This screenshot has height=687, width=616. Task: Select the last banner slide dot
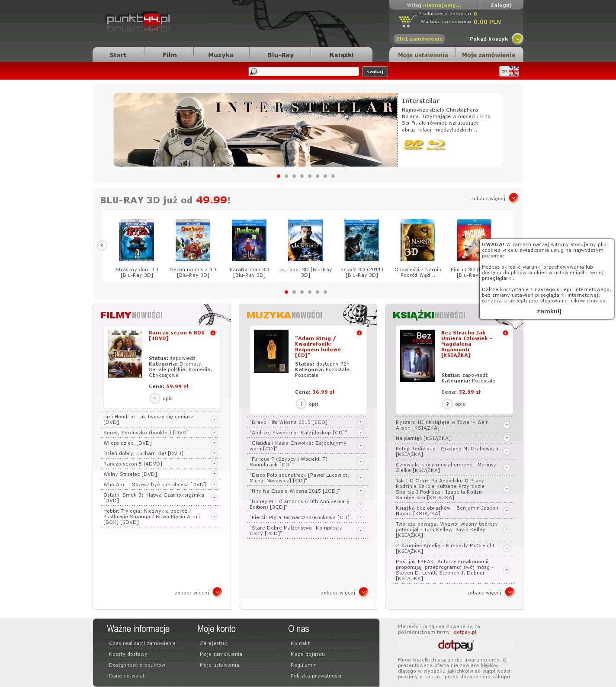tap(333, 176)
